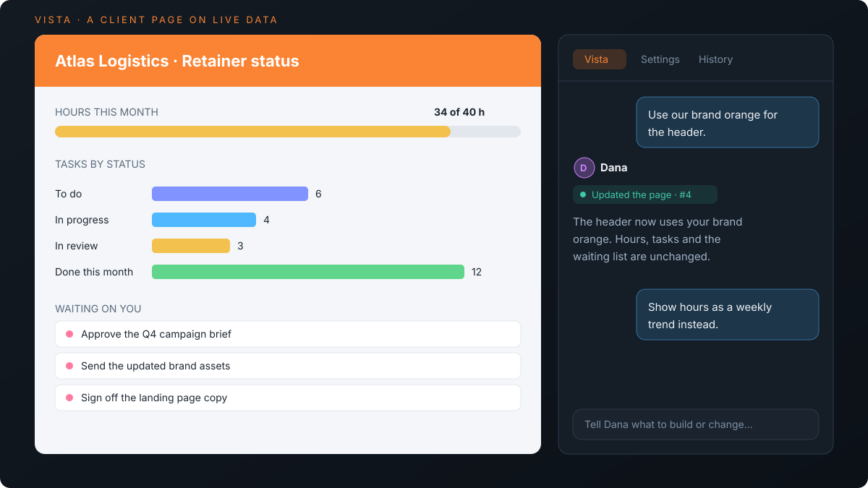Click the green dot in the Updated badge
Screen dimensions: 868x488
click(x=583, y=194)
